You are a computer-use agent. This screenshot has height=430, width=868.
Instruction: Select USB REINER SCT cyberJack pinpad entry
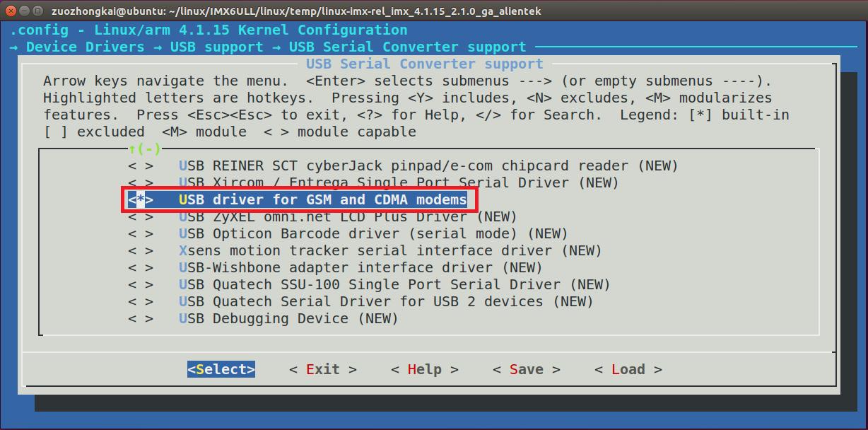coord(428,165)
